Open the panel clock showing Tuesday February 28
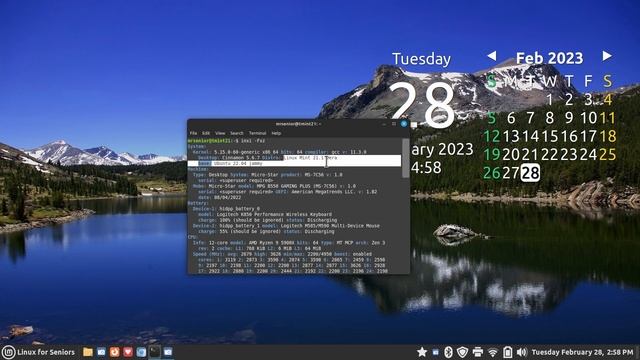This screenshot has height=360, width=640. [x=582, y=352]
